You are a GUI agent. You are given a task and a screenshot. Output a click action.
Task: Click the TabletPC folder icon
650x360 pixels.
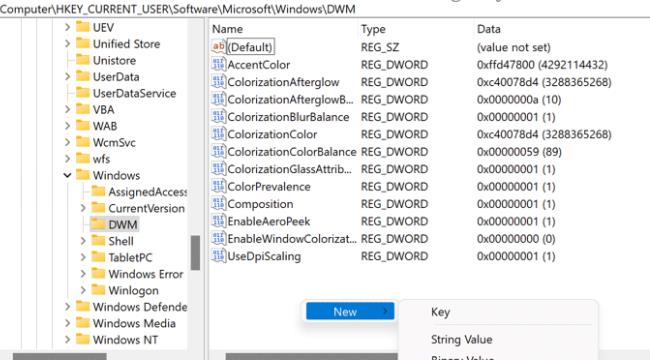(x=98, y=257)
